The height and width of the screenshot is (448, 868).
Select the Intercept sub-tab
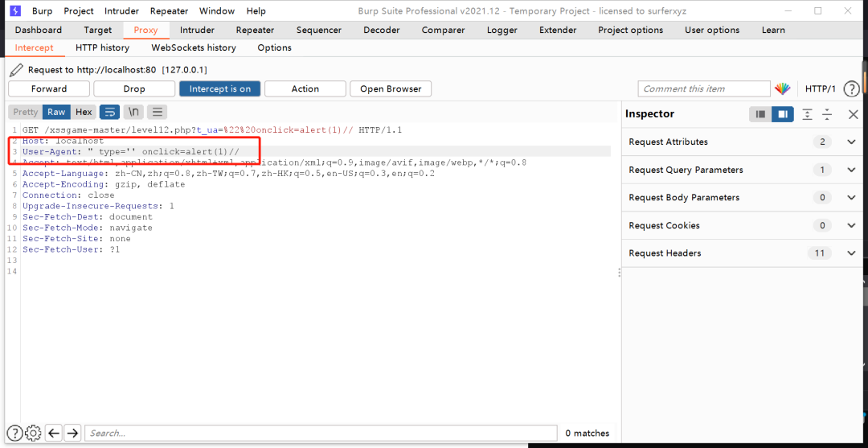35,48
